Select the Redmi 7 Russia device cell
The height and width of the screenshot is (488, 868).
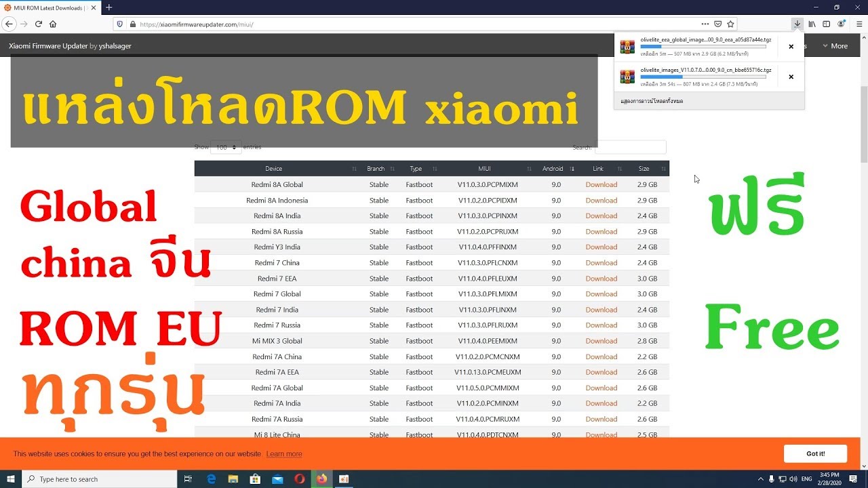tap(277, 325)
